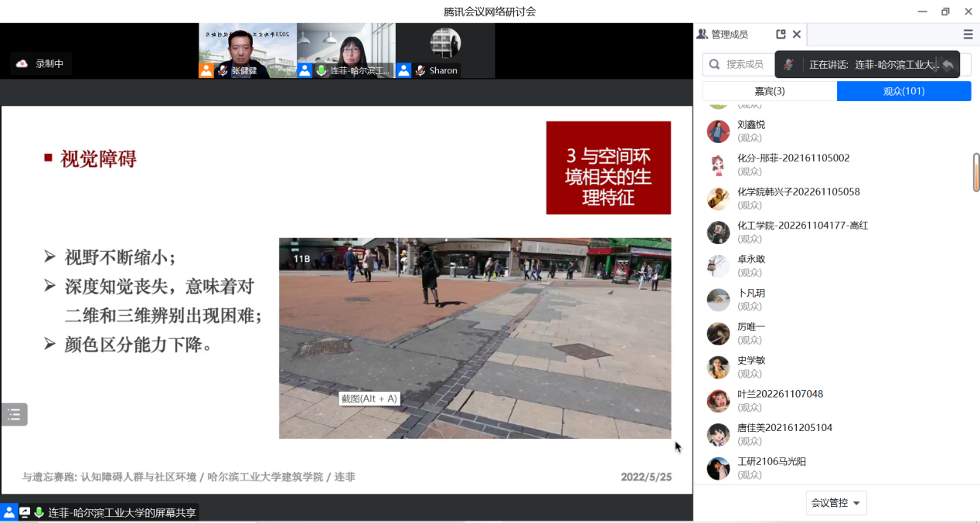The image size is (980, 523).
Task: Click the orange members list scrollbar
Action: [976, 173]
